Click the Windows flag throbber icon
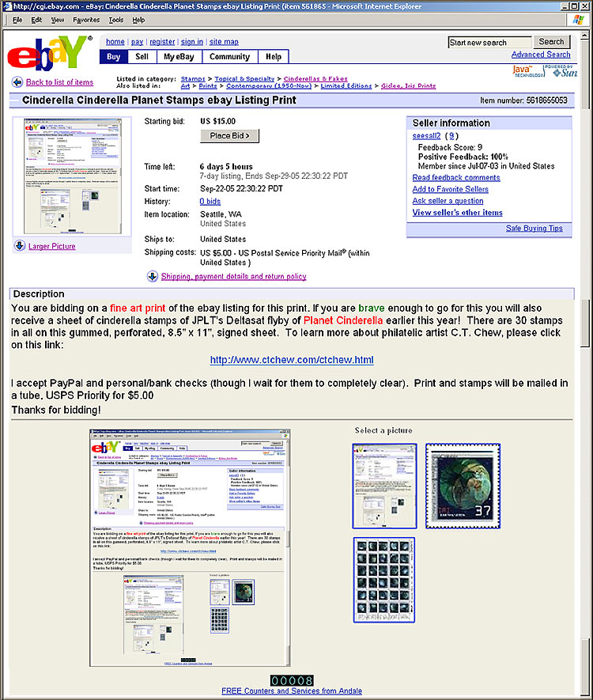593x700 pixels. pyautogui.click(x=579, y=20)
